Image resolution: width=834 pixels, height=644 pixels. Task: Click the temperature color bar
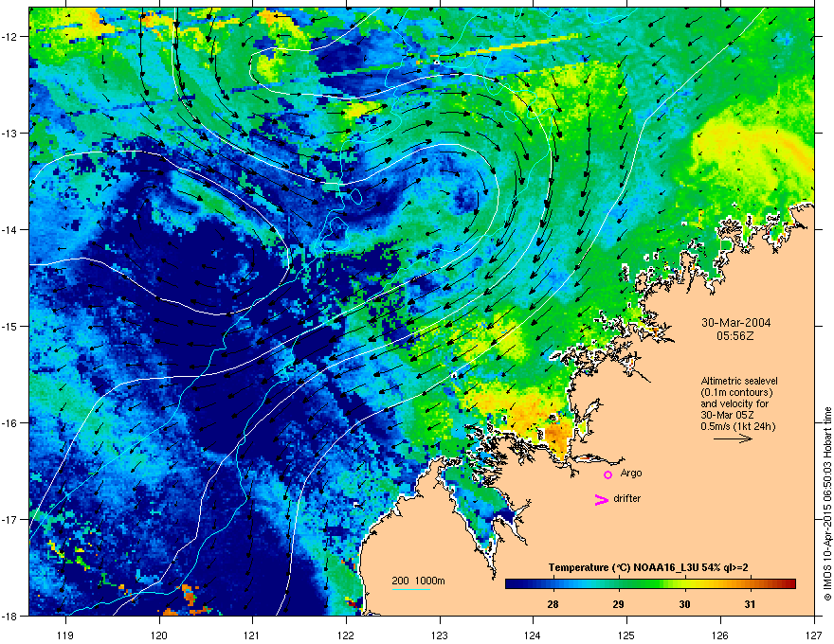click(x=650, y=583)
